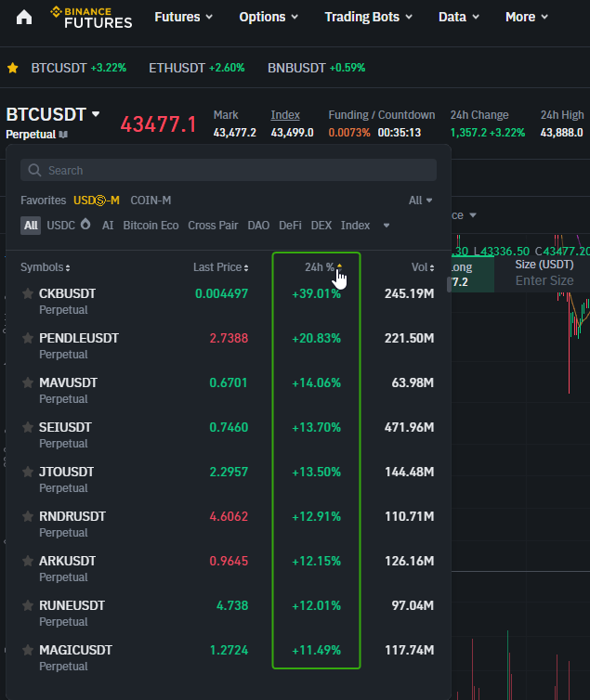This screenshot has height=700, width=590.
Task: Open the All filter dropdown on the right
Action: pos(421,201)
